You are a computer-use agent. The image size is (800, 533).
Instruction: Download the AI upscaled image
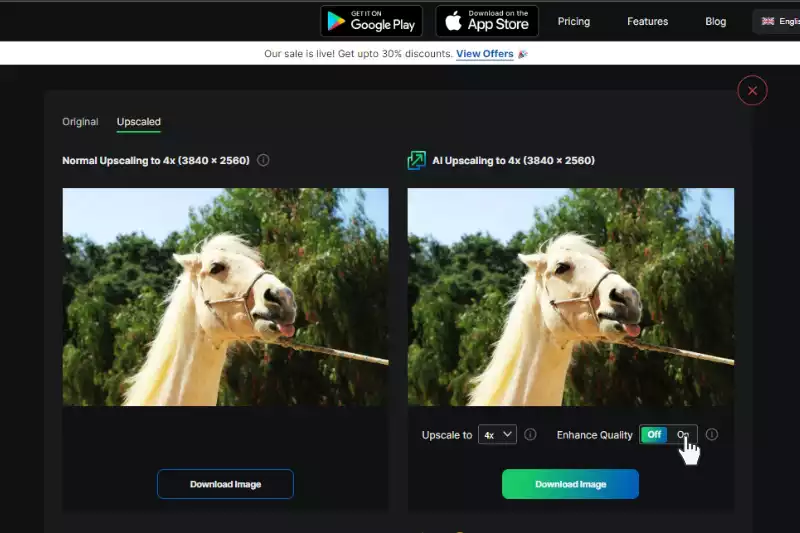coord(570,484)
